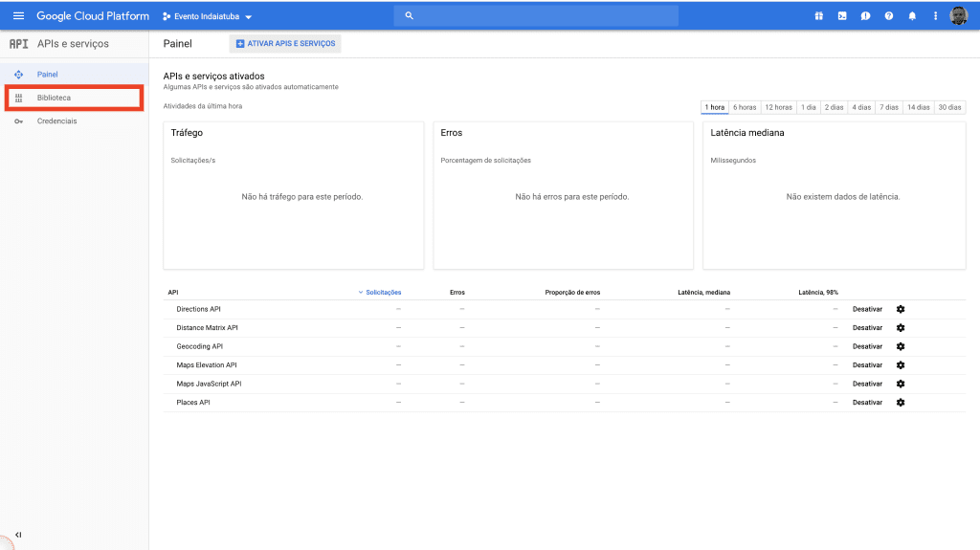Image resolution: width=980 pixels, height=550 pixels.
Task: Open the hamburger navigation menu
Action: (x=18, y=16)
